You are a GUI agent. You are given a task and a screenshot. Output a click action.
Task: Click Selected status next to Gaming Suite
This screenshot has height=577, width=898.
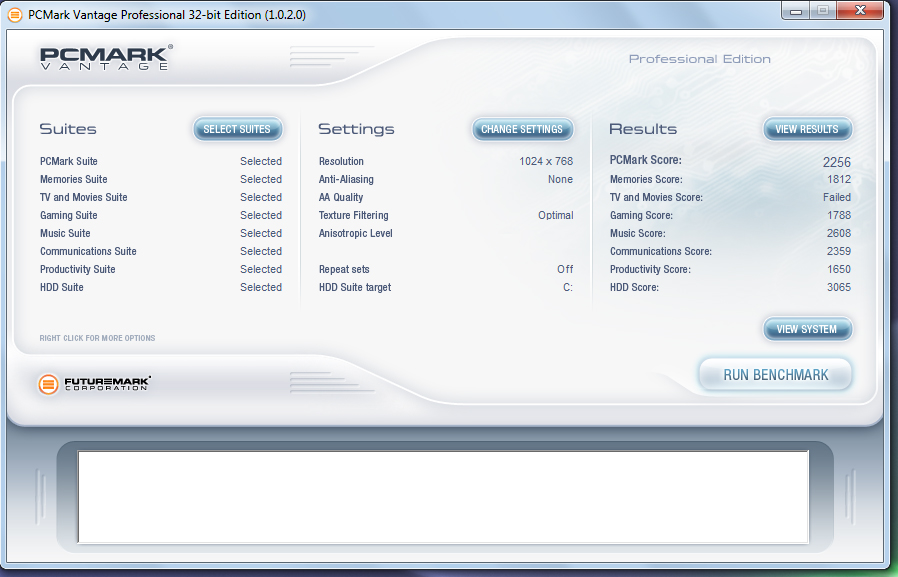click(x=261, y=215)
